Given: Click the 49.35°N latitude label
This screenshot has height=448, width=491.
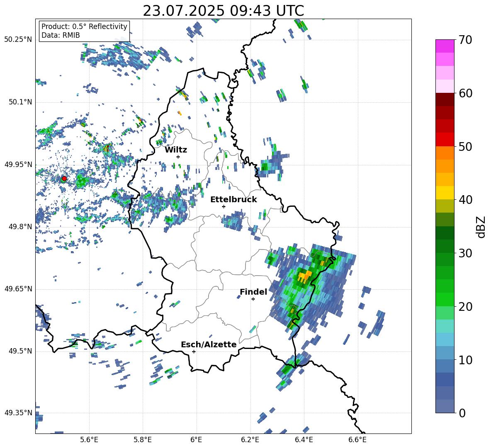Looking at the screenshot, I should 18,413.
